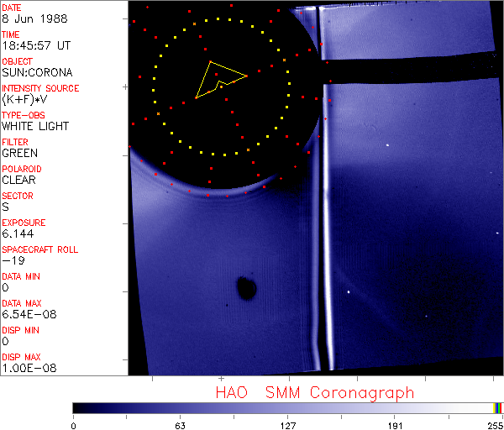This screenshot has height=430, width=504.
Task: Click the dark oval blob in the corona image
Action: (x=246, y=289)
